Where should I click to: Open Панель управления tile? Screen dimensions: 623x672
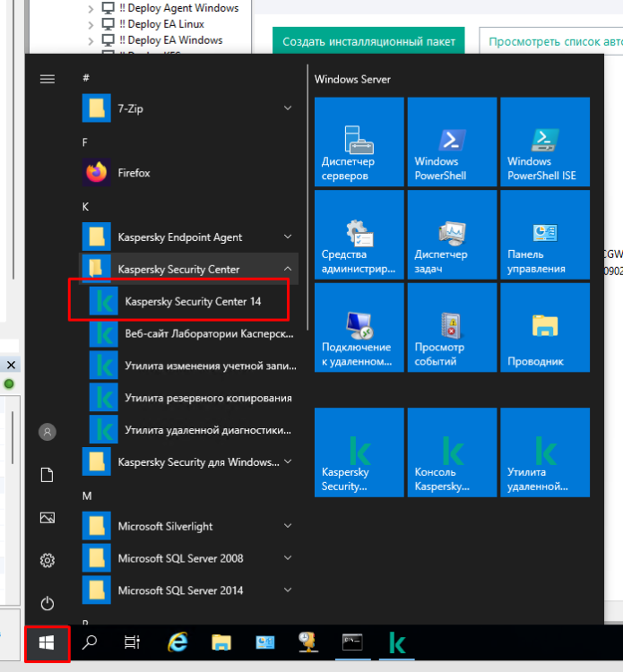pos(545,235)
